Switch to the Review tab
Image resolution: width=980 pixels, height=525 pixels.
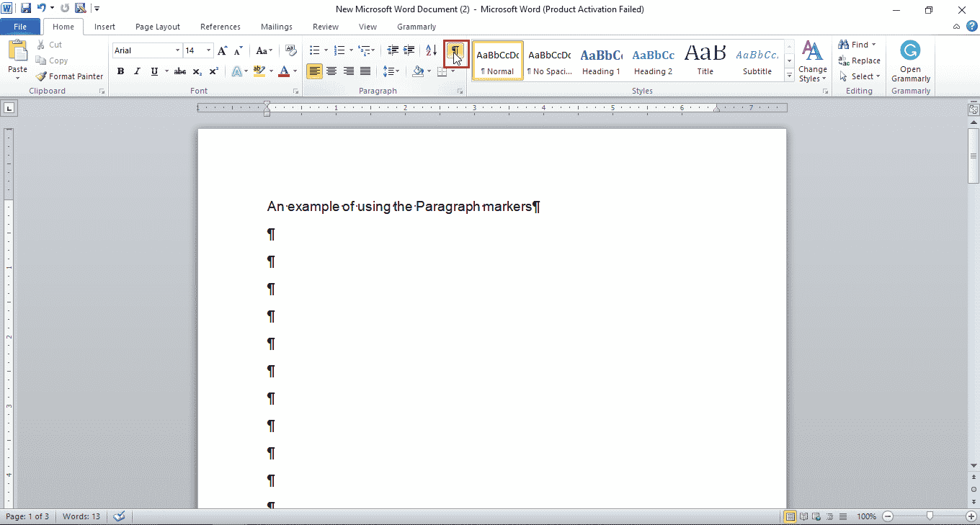(326, 27)
